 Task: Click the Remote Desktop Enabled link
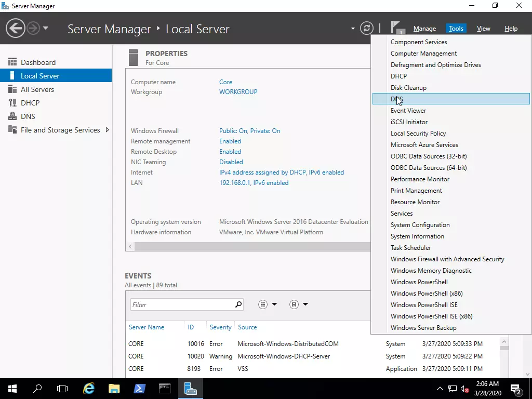(230, 152)
